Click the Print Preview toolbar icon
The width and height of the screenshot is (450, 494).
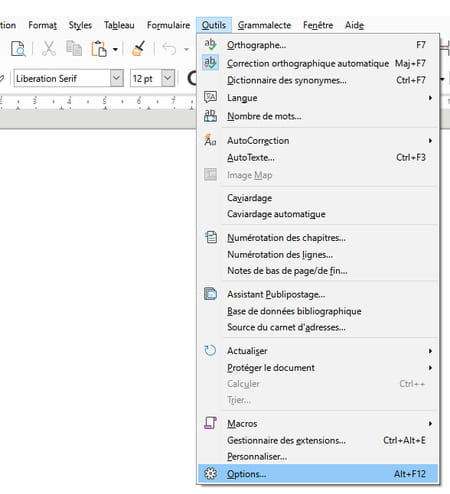[18, 49]
